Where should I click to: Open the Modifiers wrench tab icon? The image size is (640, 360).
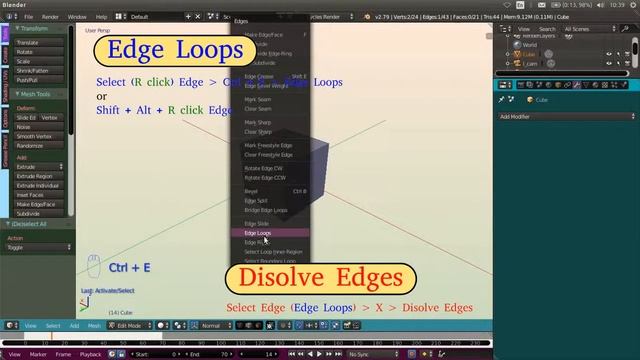click(577, 84)
